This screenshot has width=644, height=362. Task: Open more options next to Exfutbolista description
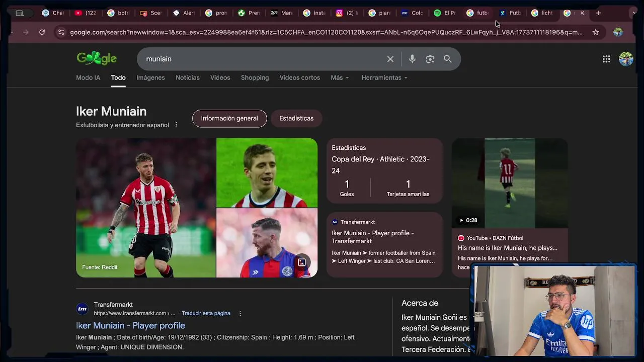point(176,124)
